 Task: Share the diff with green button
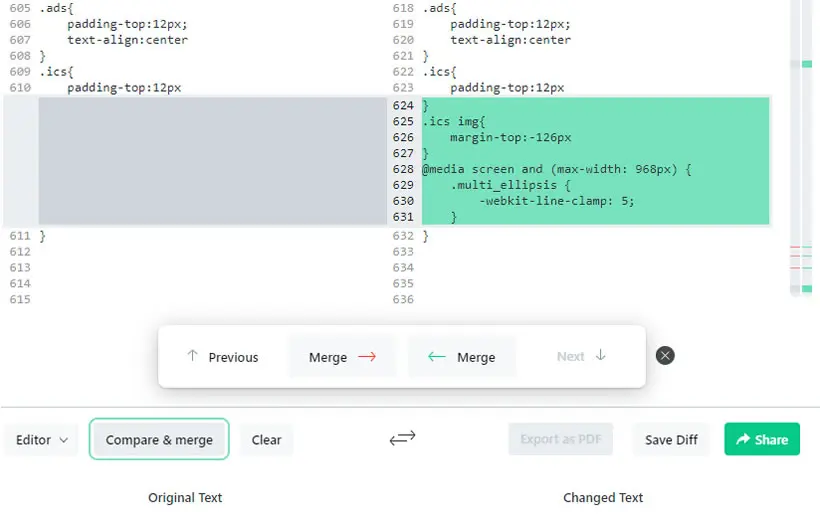(762, 439)
